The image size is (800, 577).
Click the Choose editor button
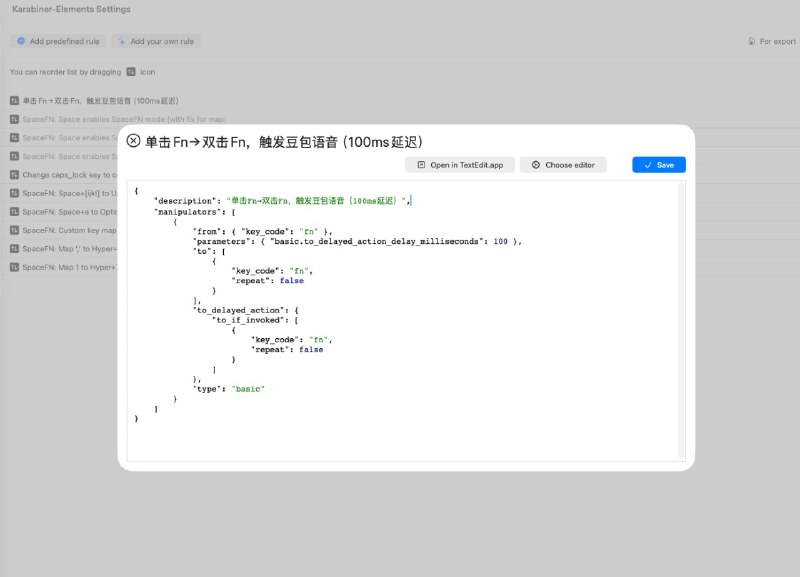click(563, 165)
